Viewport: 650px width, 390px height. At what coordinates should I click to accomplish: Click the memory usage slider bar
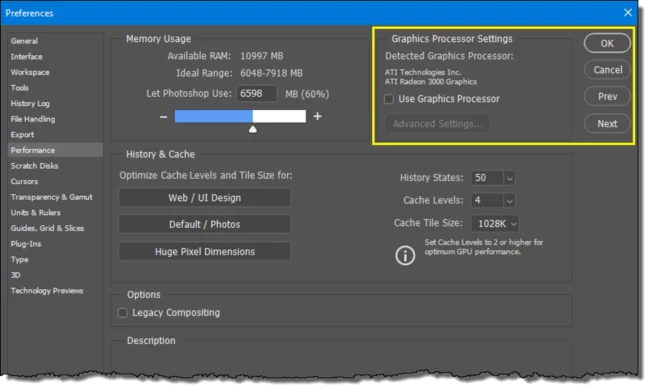(240, 116)
